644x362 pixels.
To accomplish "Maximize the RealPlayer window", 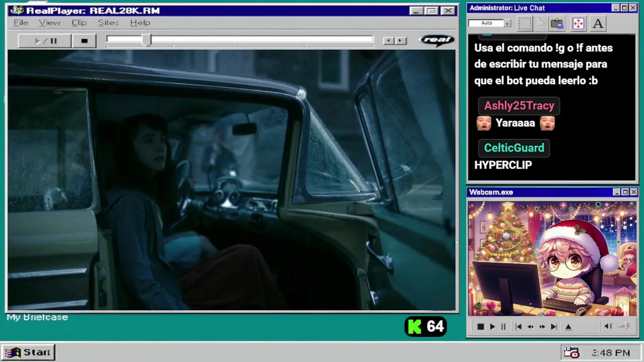I will click(431, 11).
